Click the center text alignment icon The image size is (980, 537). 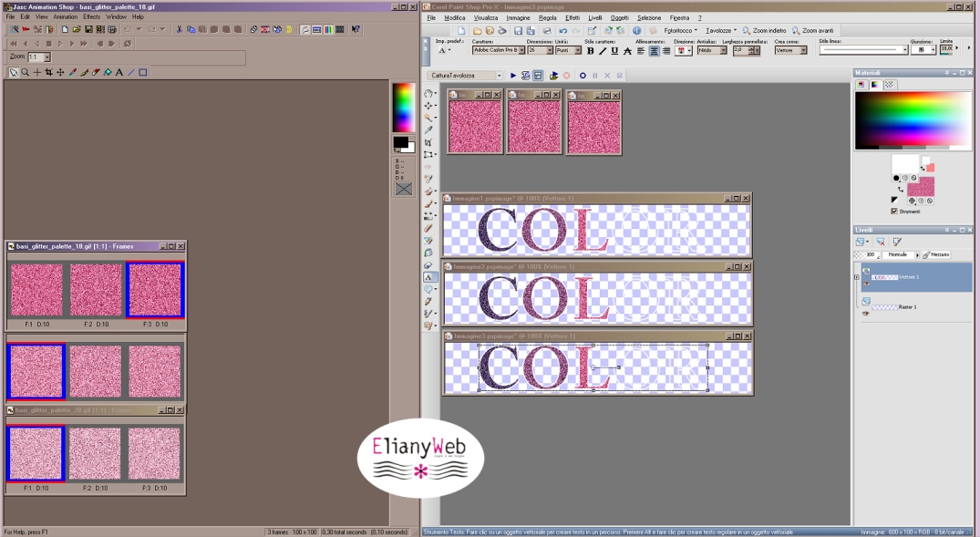tap(654, 51)
